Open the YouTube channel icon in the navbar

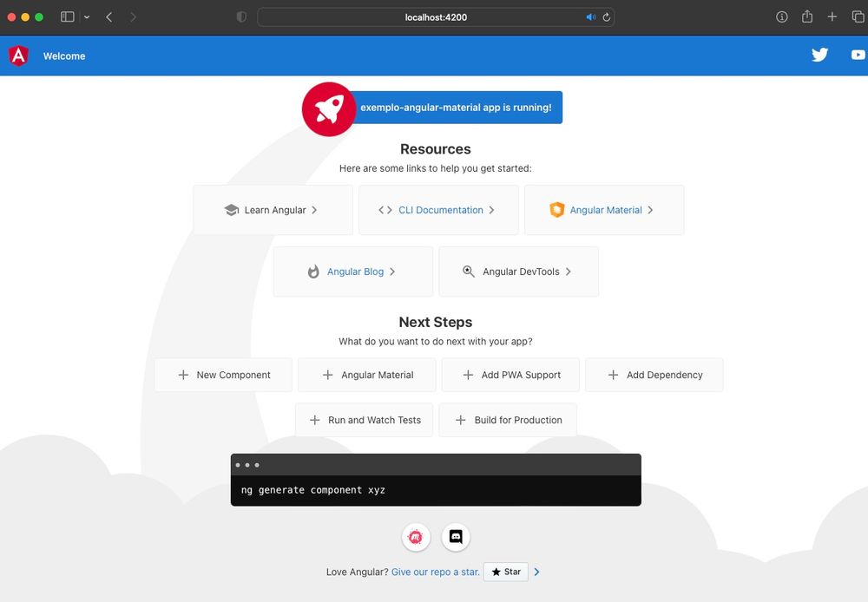pyautogui.click(x=858, y=55)
